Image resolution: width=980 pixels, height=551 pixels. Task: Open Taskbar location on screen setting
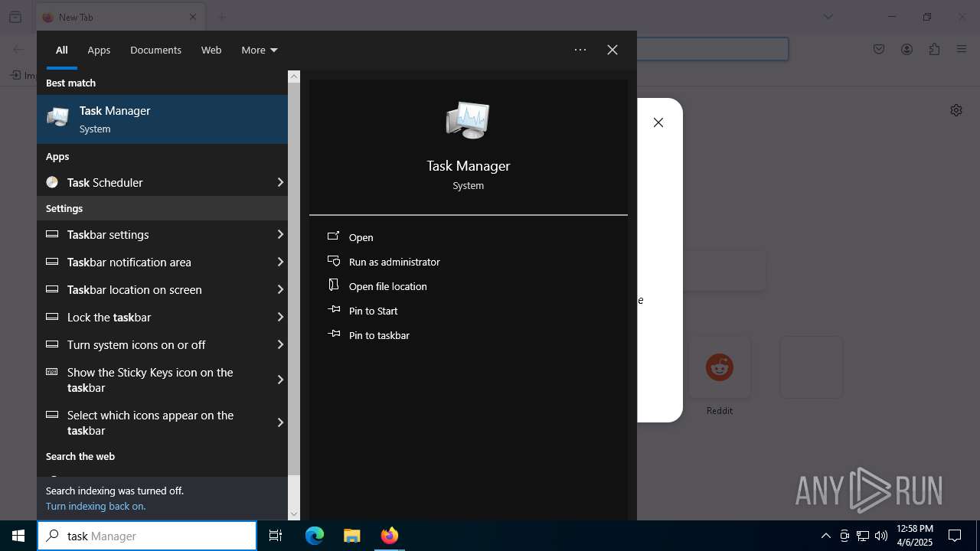tap(153, 289)
